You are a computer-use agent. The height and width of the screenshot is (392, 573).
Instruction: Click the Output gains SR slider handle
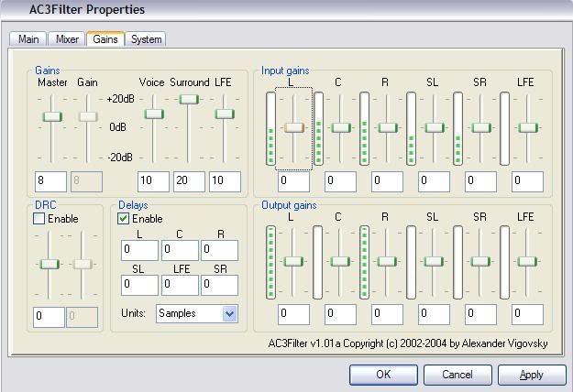pos(480,261)
